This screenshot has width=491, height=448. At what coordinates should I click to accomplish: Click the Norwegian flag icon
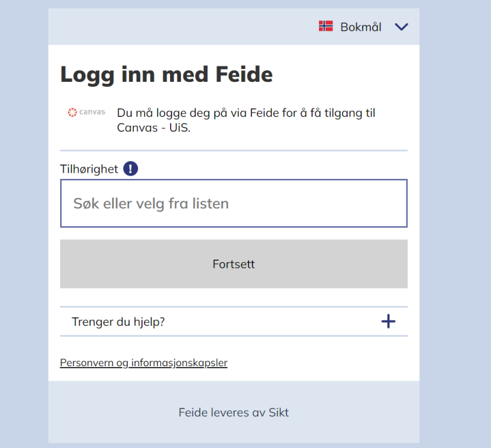click(326, 26)
